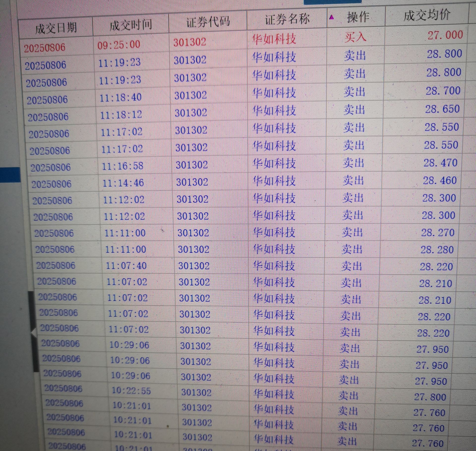Click date 20250806 in the 11:14:46 row
Viewport: 476px width, 451px height.
click(x=52, y=184)
